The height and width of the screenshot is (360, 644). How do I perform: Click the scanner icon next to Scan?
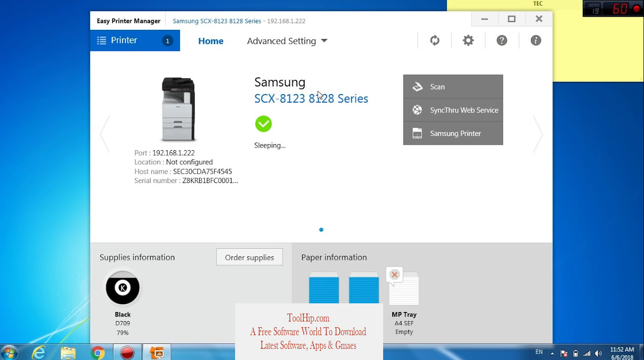[x=418, y=86]
